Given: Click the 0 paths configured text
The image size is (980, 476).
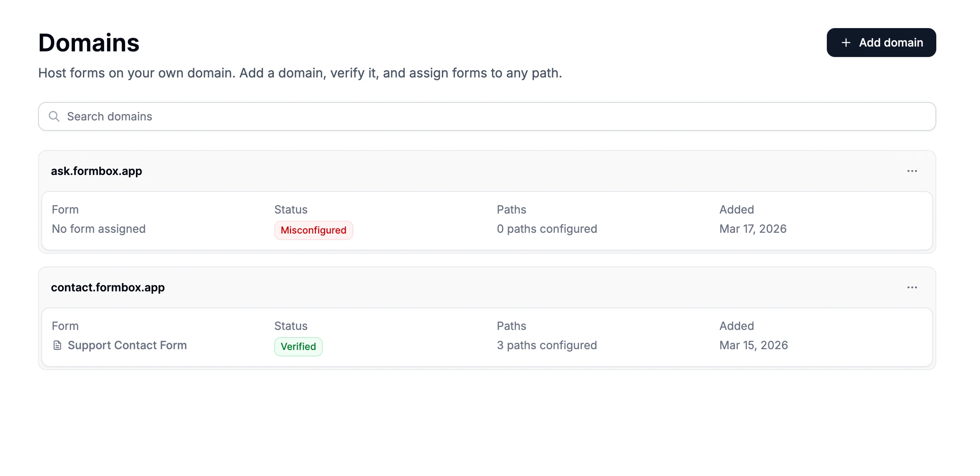Looking at the screenshot, I should pyautogui.click(x=547, y=229).
